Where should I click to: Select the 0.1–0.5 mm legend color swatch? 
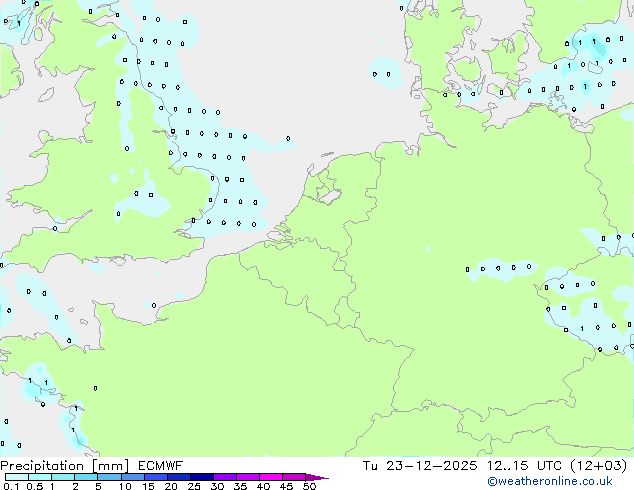click(17, 477)
